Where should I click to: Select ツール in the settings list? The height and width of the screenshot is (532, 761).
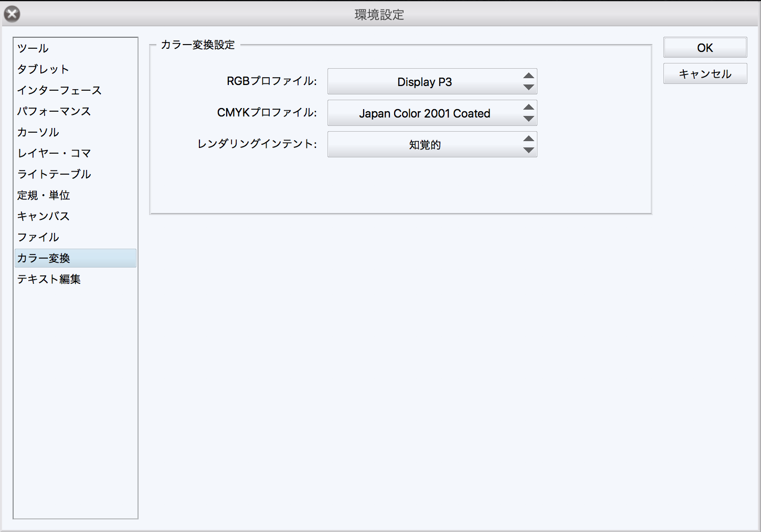click(76, 48)
